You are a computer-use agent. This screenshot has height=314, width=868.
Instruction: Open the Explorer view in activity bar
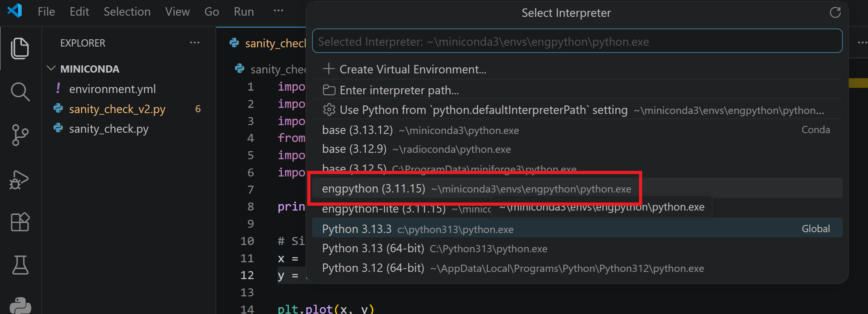(x=20, y=49)
